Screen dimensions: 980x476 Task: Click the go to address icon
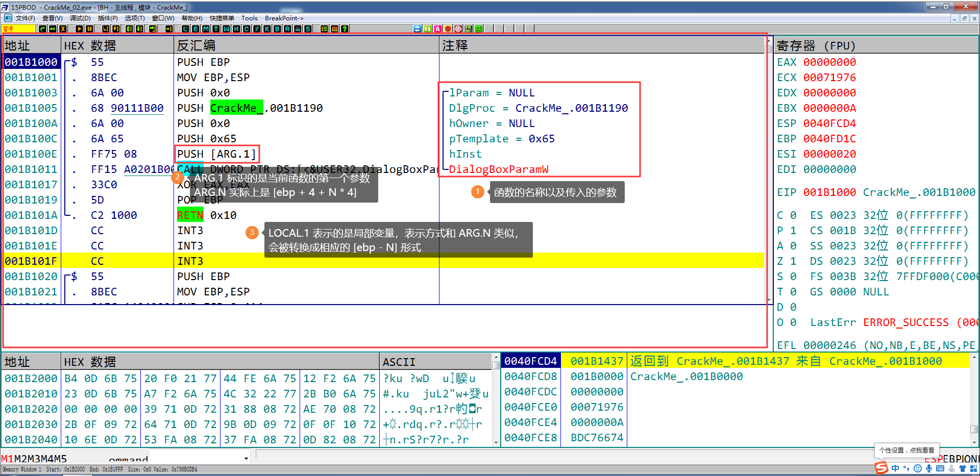click(x=169, y=29)
